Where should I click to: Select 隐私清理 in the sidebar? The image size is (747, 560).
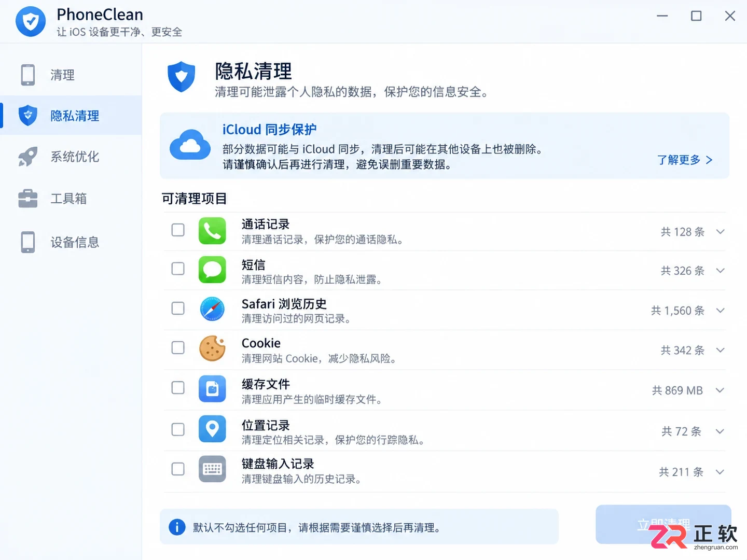[71, 115]
